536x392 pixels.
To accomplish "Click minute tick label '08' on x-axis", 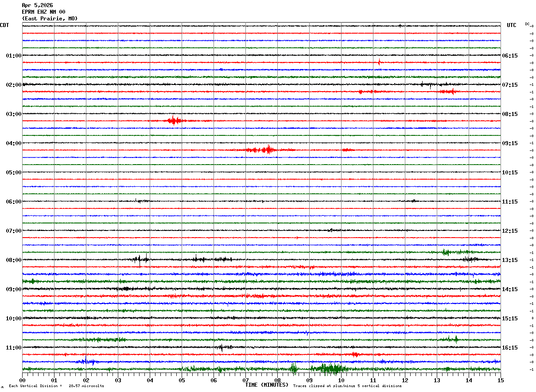I will click(x=277, y=380).
